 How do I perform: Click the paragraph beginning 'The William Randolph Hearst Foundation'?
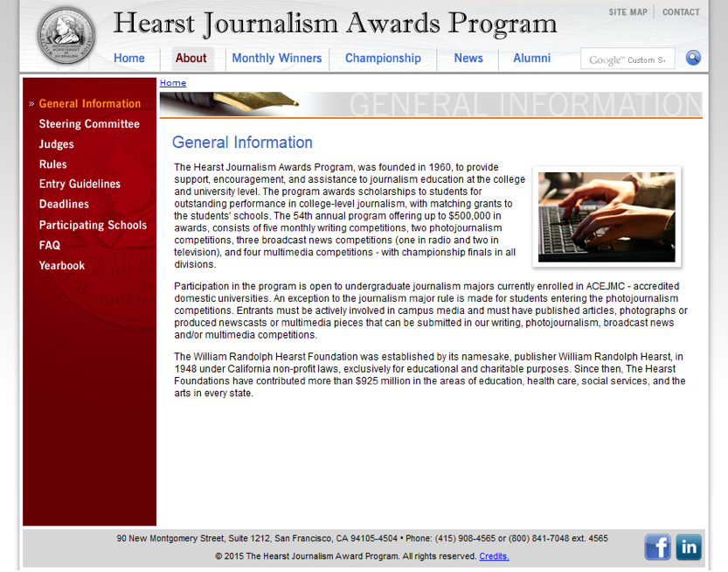429,375
